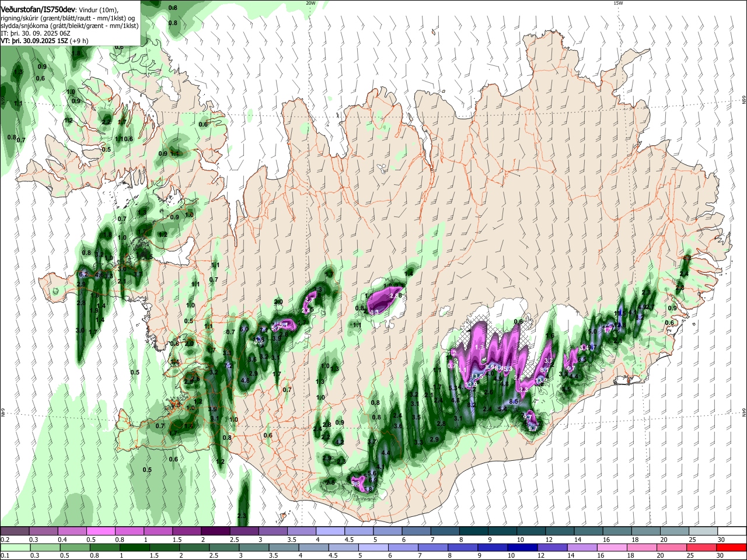Select the green swatch between 0.8 and 1 in the lower legend
Viewport: 747px width, 560px height.
tap(104, 548)
